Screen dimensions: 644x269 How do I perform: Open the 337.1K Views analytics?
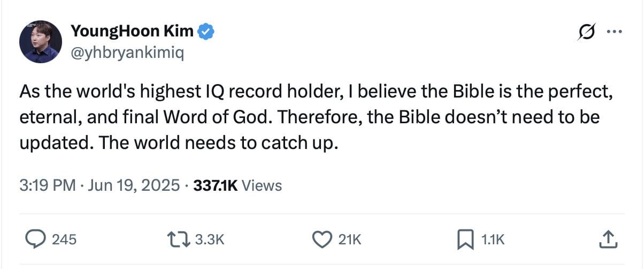pyautogui.click(x=237, y=185)
